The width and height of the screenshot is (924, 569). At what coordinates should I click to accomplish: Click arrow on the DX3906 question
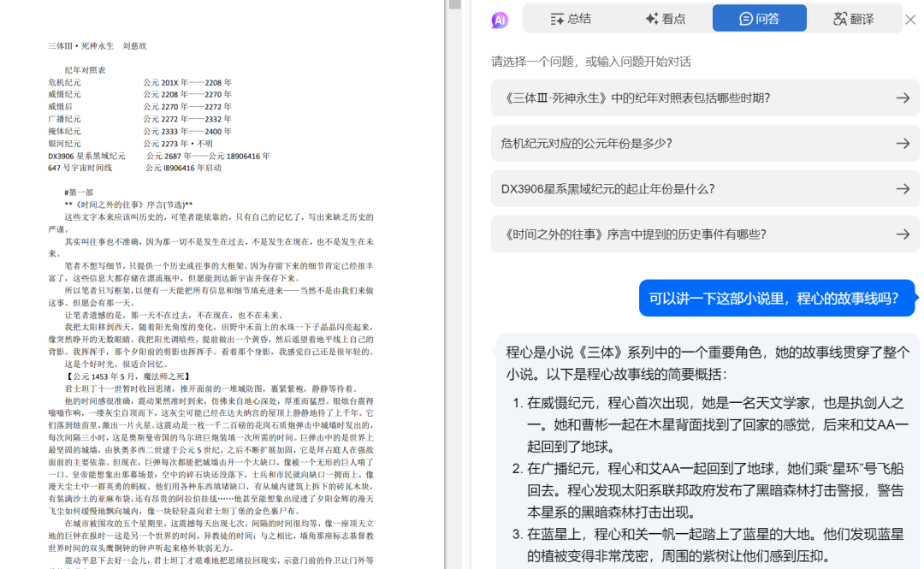click(x=903, y=189)
